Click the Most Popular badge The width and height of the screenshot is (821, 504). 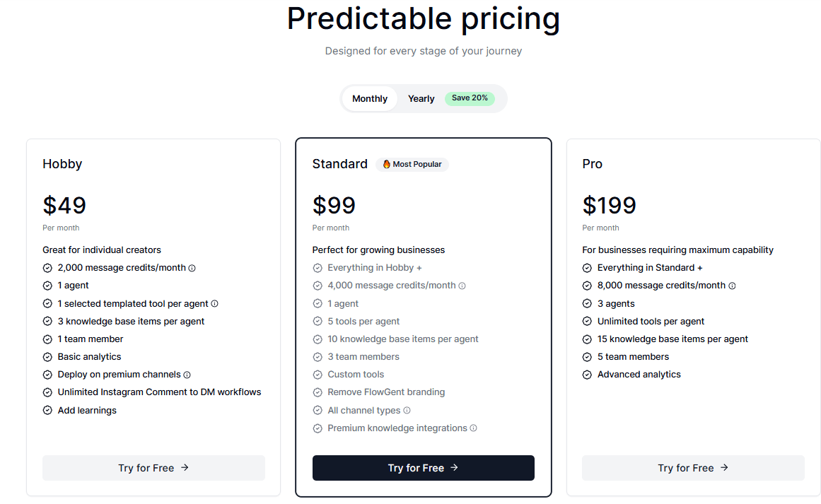click(x=412, y=164)
